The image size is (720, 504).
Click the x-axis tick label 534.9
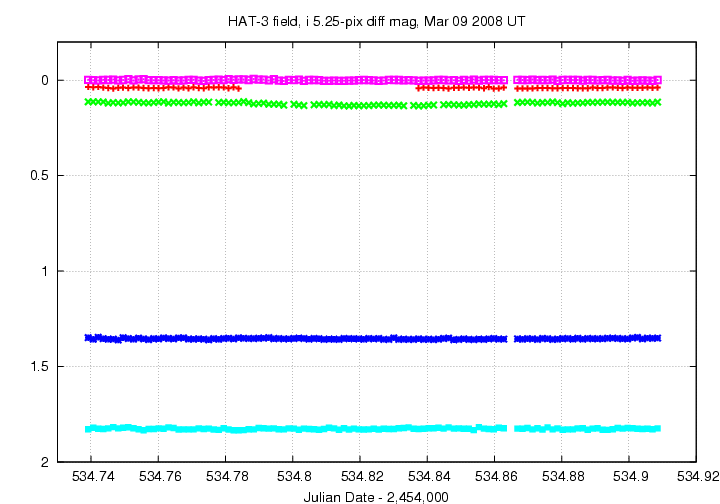tap(630, 476)
